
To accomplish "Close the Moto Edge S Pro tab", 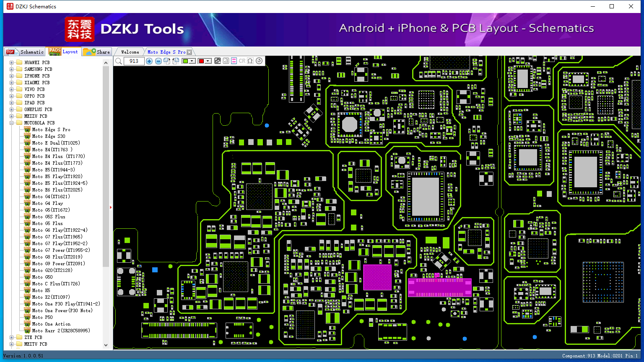I will (x=190, y=52).
